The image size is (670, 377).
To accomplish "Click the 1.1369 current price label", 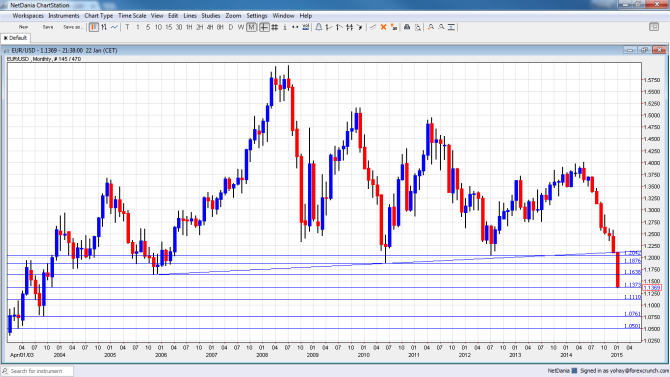I will 652,288.
